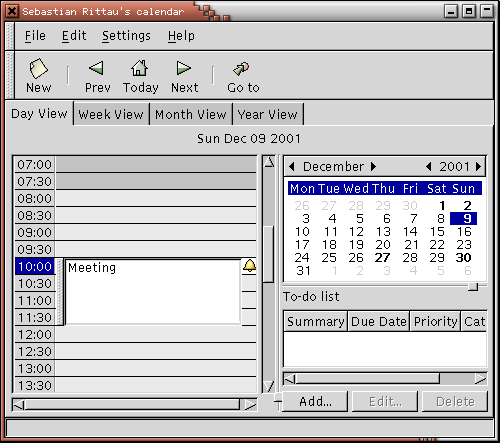Click the alarm bell on Meeting appointment
The image size is (500, 443).
click(249, 266)
